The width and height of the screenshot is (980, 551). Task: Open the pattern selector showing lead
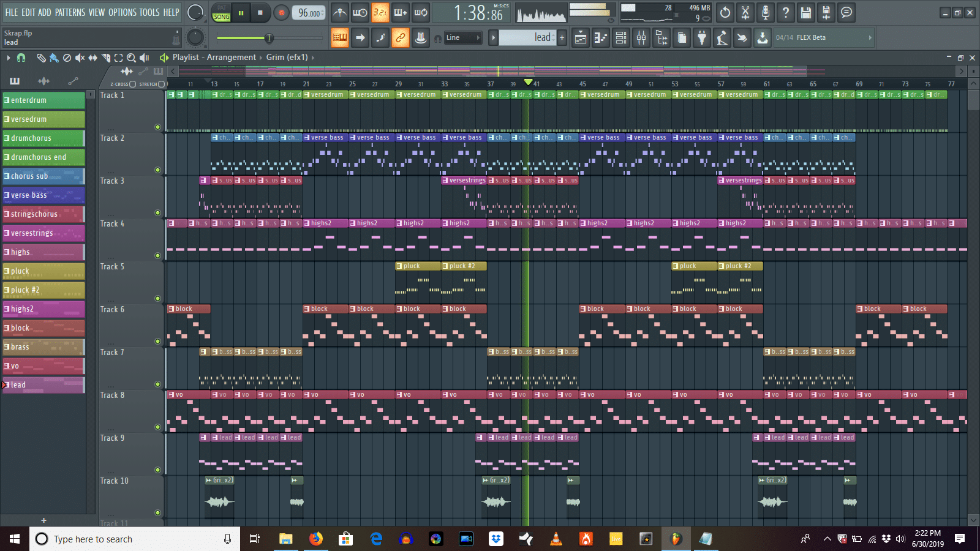[x=527, y=38]
